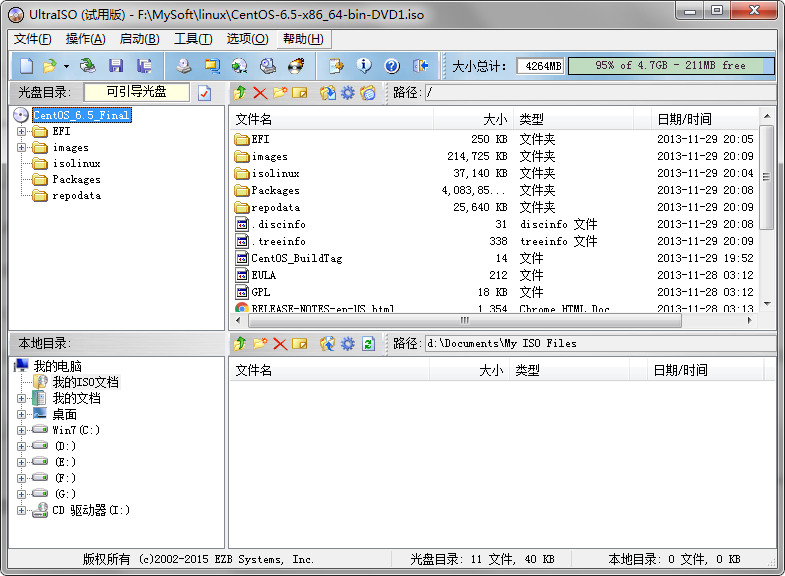Open the 操作(A) menu
Image resolution: width=785 pixels, height=576 pixels.
coord(86,39)
